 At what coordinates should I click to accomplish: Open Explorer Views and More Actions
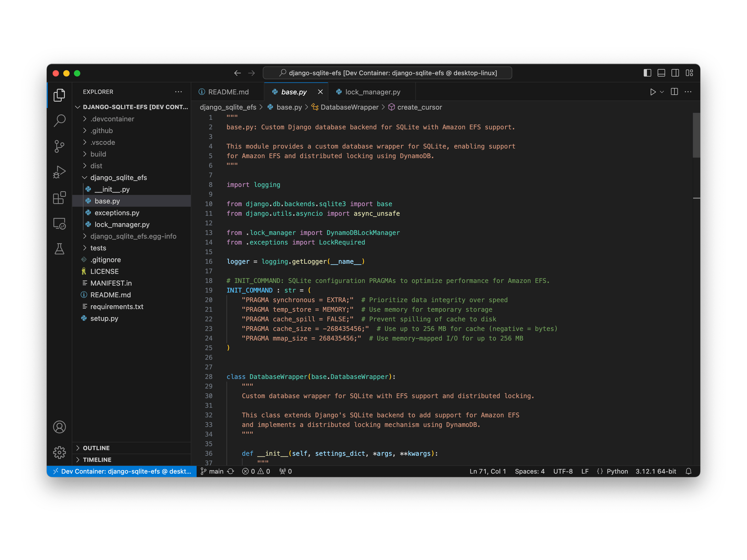coord(178,92)
